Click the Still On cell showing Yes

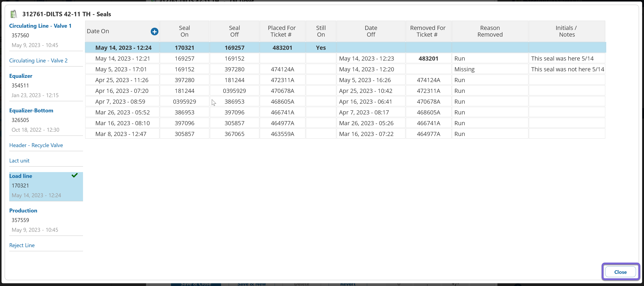coord(321,48)
